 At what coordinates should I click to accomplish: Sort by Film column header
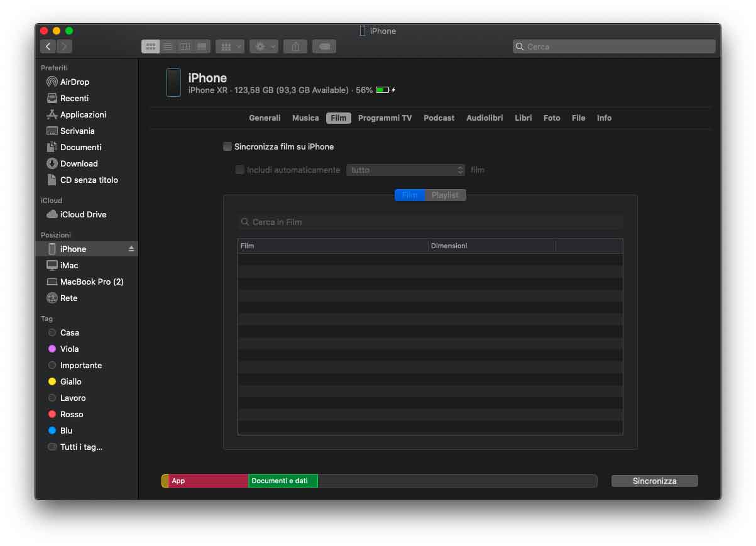333,246
